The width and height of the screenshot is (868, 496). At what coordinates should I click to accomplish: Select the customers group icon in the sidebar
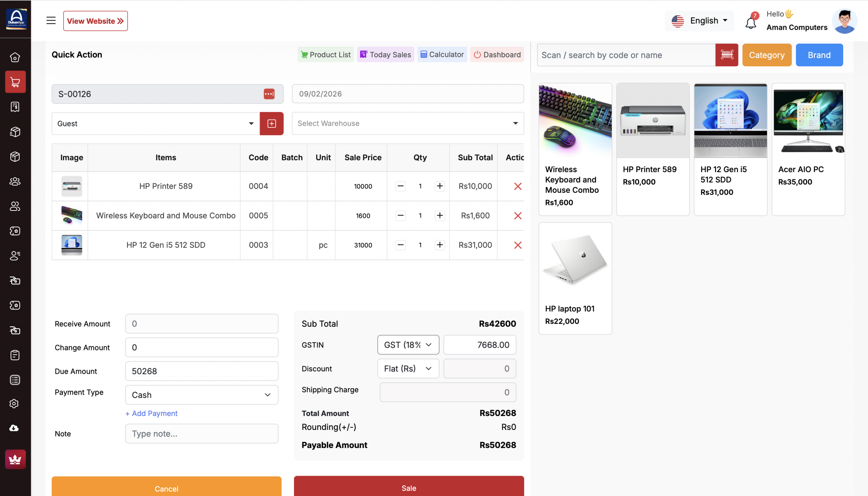[15, 181]
